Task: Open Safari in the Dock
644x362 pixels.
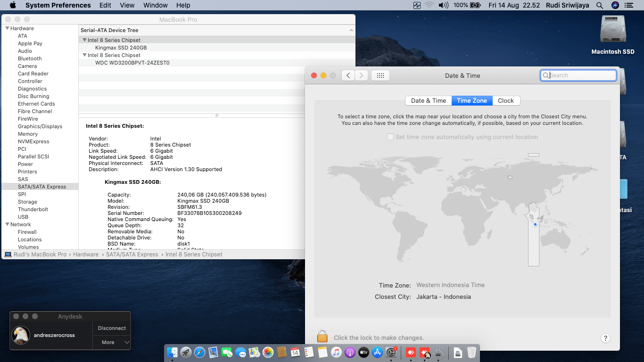Action: (200, 352)
